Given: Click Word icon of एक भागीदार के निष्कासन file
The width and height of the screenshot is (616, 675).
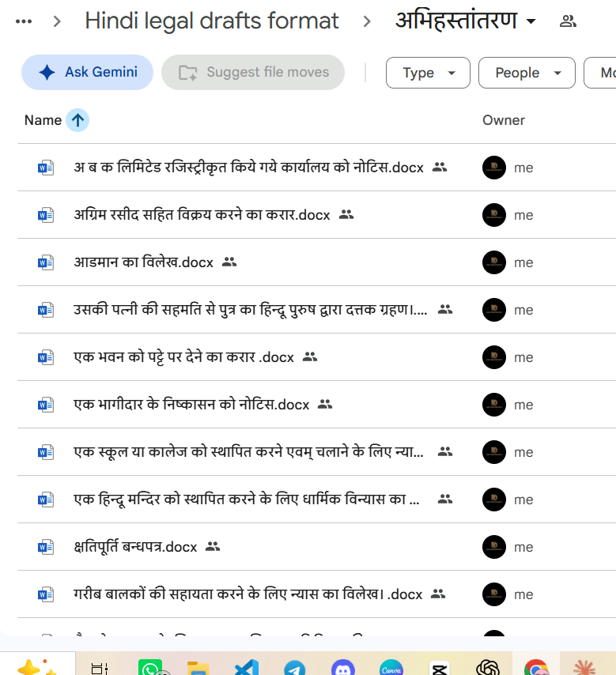Looking at the screenshot, I should point(46,405).
